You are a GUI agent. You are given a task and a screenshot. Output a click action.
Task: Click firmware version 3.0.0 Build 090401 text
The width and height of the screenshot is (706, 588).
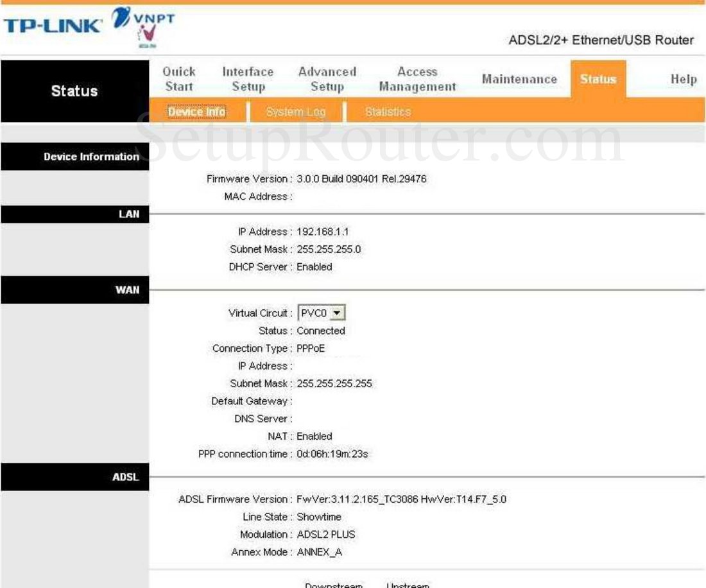(361, 178)
